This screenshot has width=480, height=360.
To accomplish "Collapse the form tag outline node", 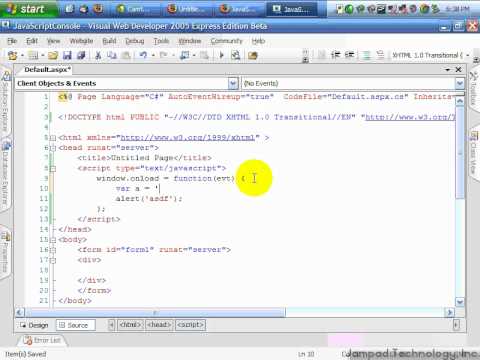I will 53,250.
